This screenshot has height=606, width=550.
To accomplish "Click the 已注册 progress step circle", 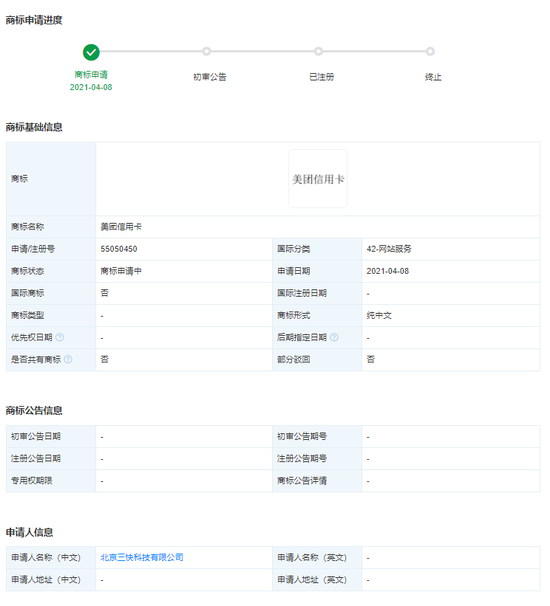I will point(318,51).
